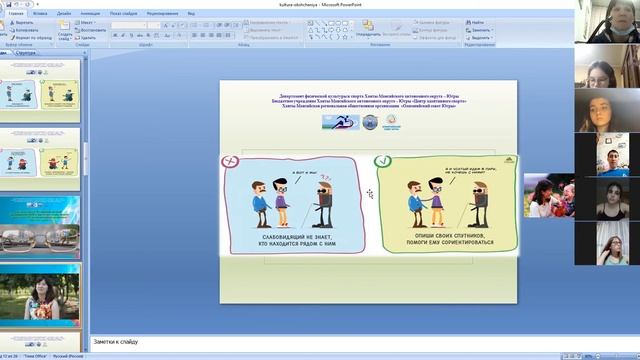
Task: Pick the rectangle shape in shapes gallery
Action: [x=331, y=23]
